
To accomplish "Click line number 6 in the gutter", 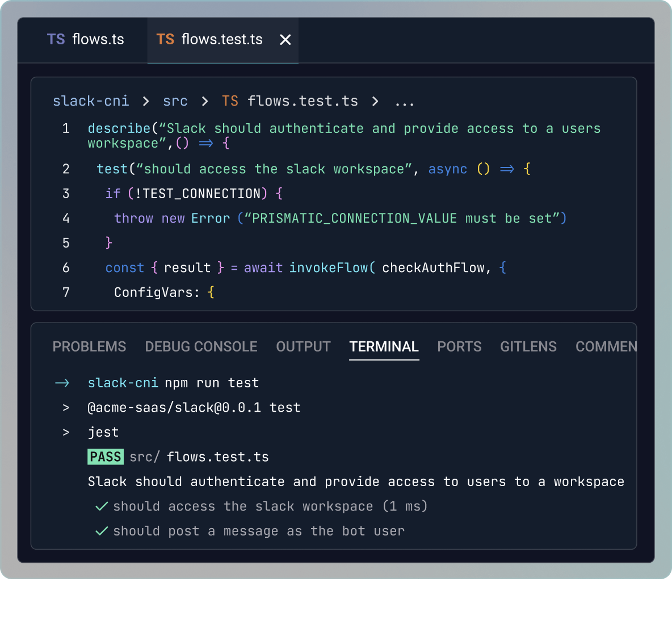I will [66, 268].
